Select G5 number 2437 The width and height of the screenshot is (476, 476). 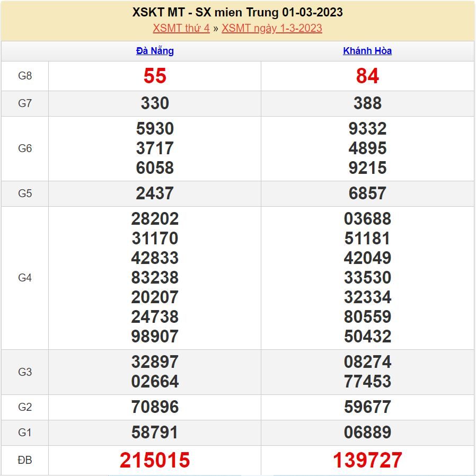pyautogui.click(x=155, y=193)
